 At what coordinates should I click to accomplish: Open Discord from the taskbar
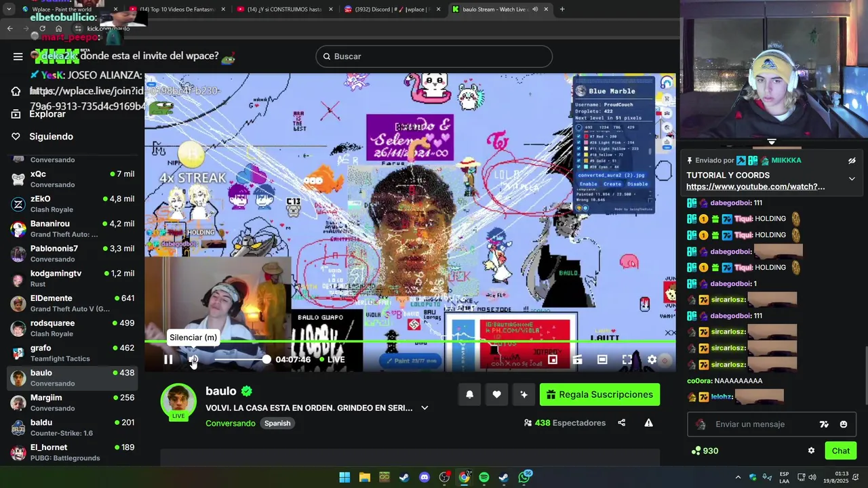tap(425, 477)
